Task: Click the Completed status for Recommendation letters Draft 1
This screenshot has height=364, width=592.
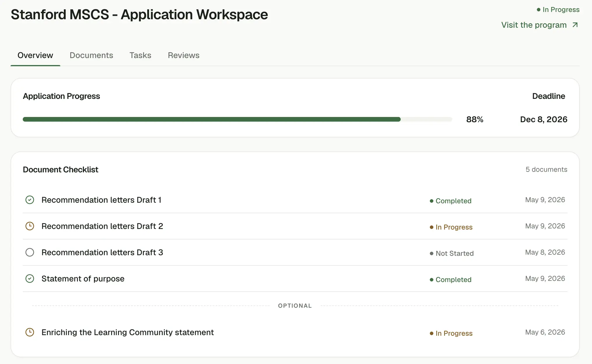Action: (x=451, y=201)
